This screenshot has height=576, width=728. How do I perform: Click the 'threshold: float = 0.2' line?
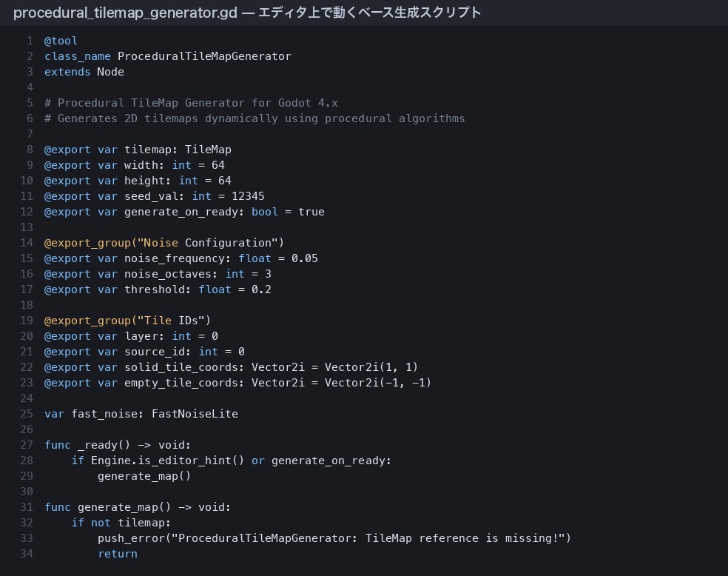coord(158,290)
